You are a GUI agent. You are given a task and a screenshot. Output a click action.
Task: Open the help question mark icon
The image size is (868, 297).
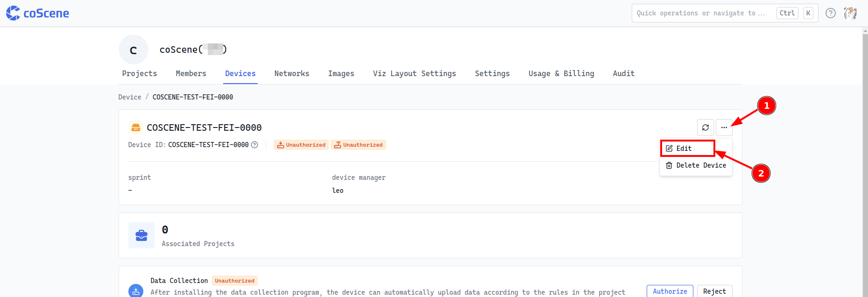[831, 13]
